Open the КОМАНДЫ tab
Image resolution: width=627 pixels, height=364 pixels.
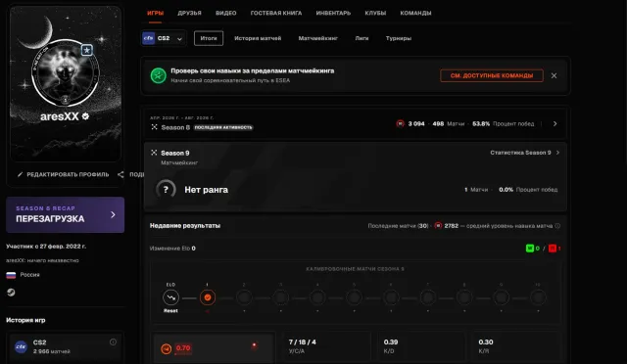click(415, 13)
